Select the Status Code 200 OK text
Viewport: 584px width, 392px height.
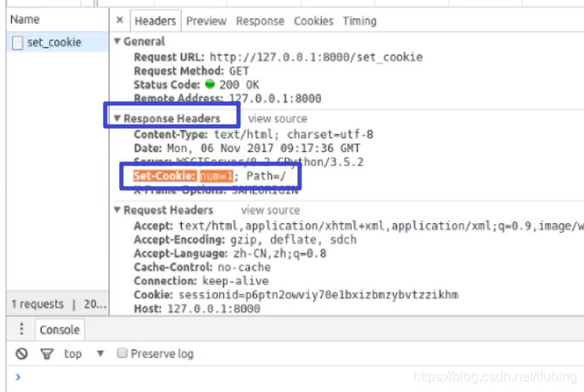click(x=239, y=85)
